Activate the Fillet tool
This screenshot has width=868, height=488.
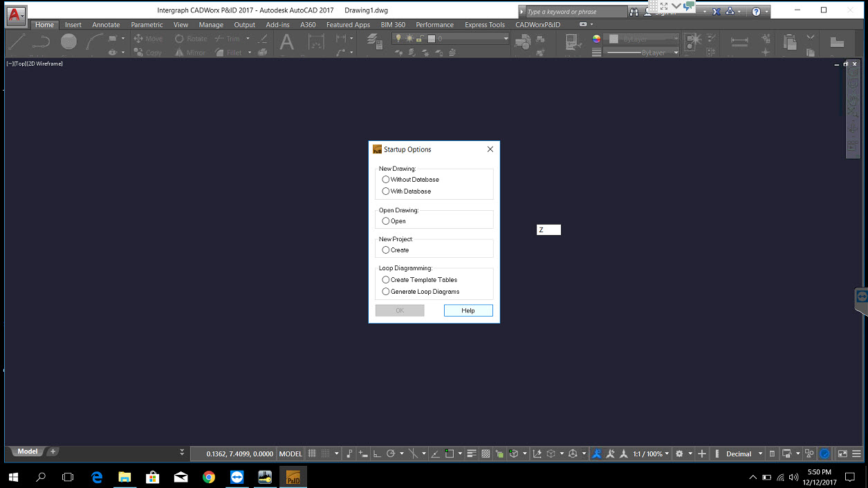(228, 53)
